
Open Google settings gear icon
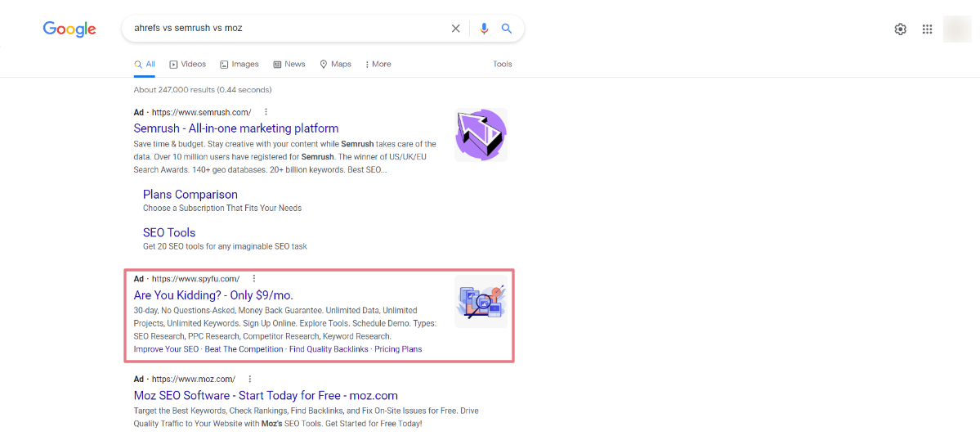click(900, 29)
